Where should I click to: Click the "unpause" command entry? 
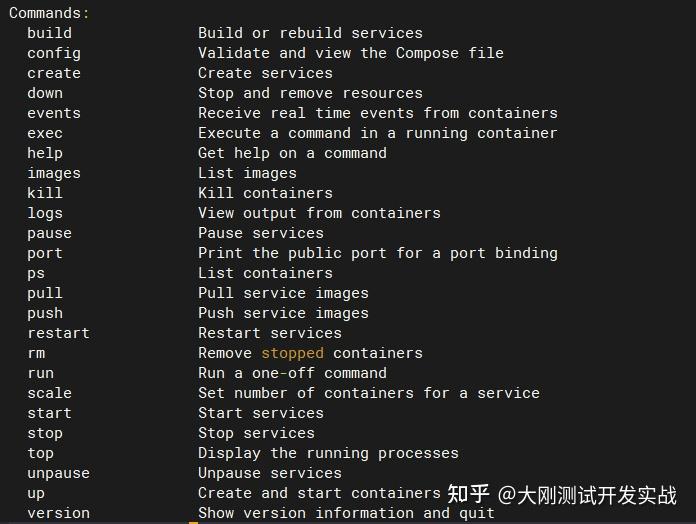tap(58, 473)
